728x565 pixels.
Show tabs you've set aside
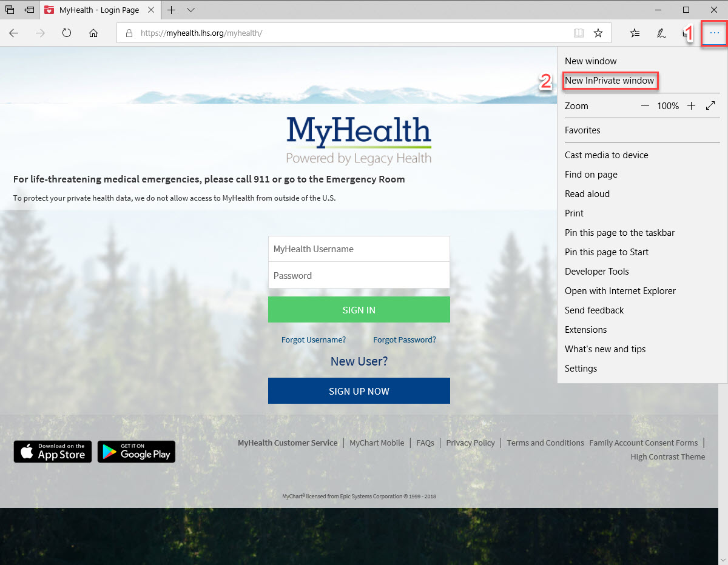(x=10, y=10)
